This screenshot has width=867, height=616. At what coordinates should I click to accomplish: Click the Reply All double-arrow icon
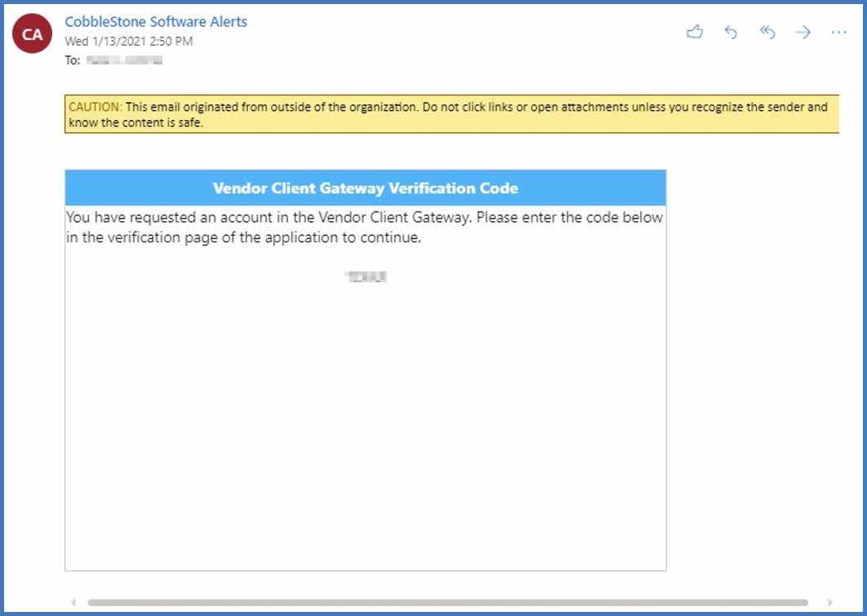tap(767, 33)
